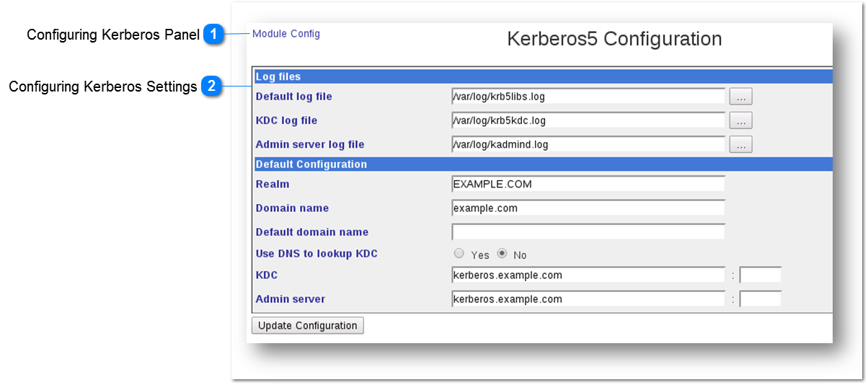Browse for the Default log file
The height and width of the screenshot is (385, 868).
point(741,97)
